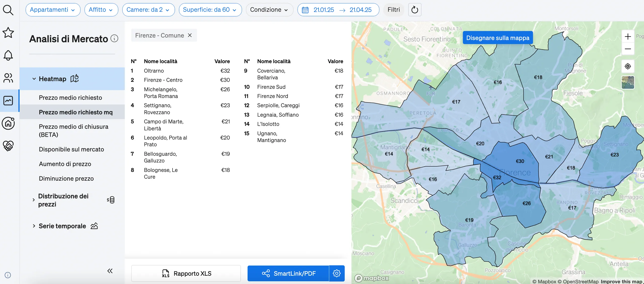Select Prezzo medio richiesto mq
This screenshot has height=284, width=644.
pyautogui.click(x=76, y=112)
